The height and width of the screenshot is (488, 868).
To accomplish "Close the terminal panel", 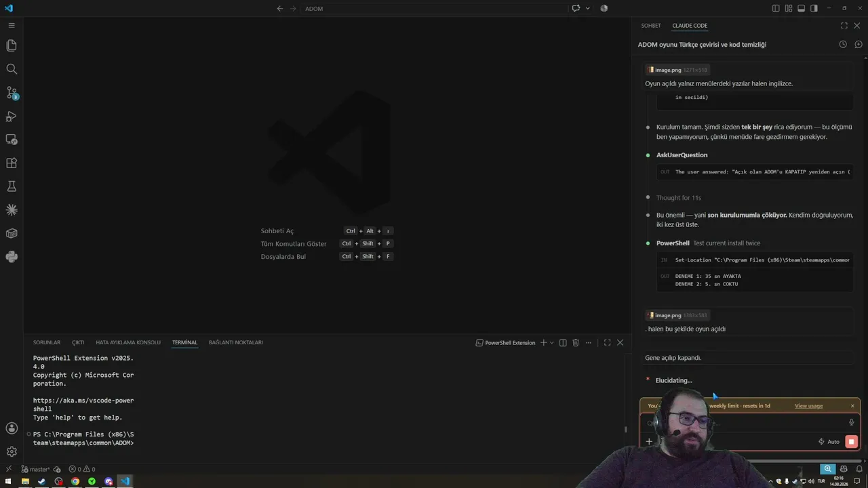I will click(x=620, y=343).
